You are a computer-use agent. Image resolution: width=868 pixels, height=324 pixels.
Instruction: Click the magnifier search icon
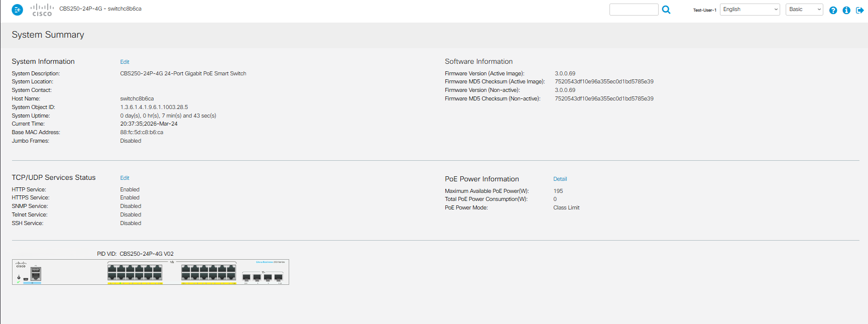pyautogui.click(x=666, y=10)
